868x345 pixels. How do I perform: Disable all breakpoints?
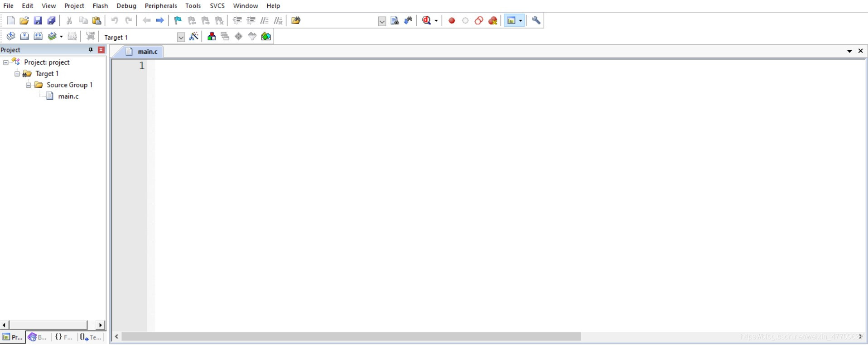coord(479,20)
